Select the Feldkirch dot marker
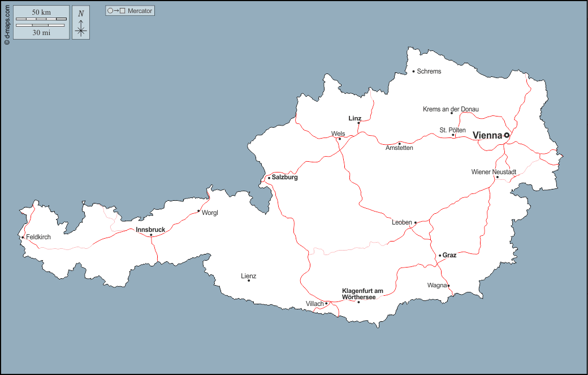588x375 pixels. coord(23,238)
